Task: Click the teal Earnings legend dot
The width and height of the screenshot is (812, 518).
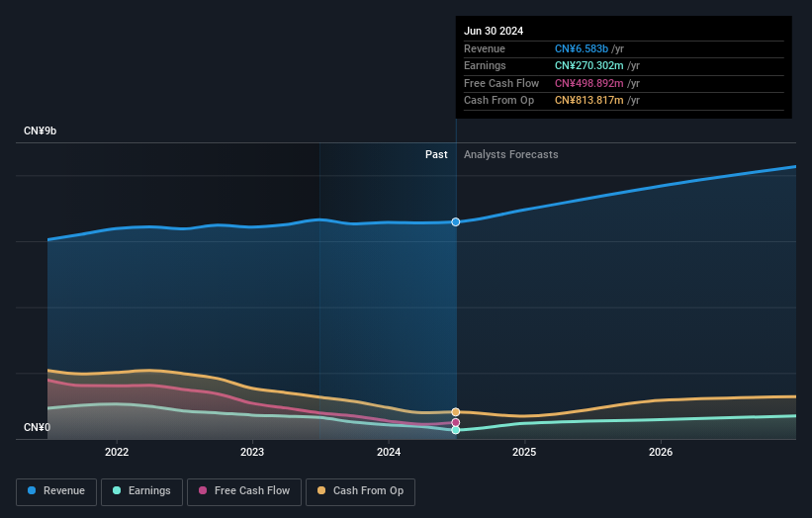Action: 117,490
